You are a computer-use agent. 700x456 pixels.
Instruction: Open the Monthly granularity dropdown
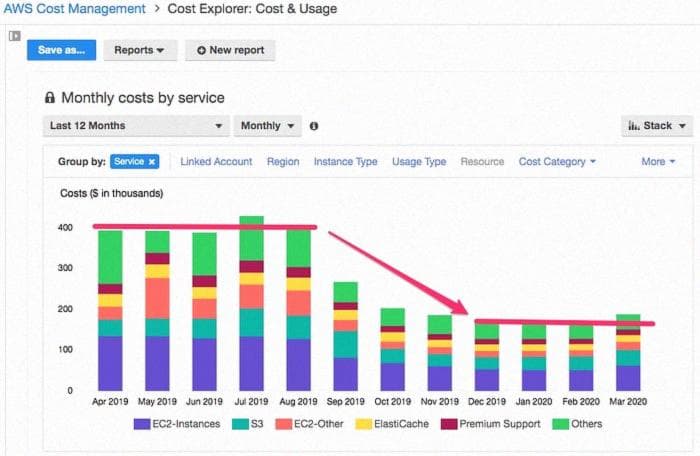tap(267, 126)
